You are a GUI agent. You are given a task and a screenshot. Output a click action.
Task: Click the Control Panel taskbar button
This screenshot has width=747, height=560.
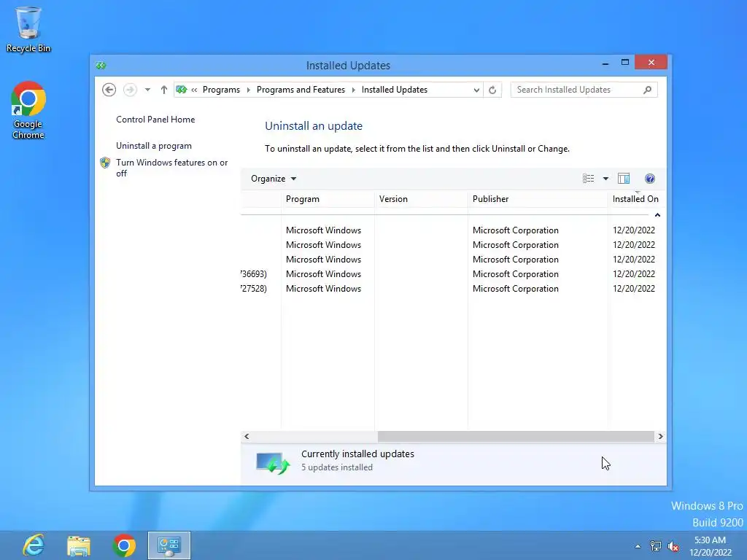[169, 545]
